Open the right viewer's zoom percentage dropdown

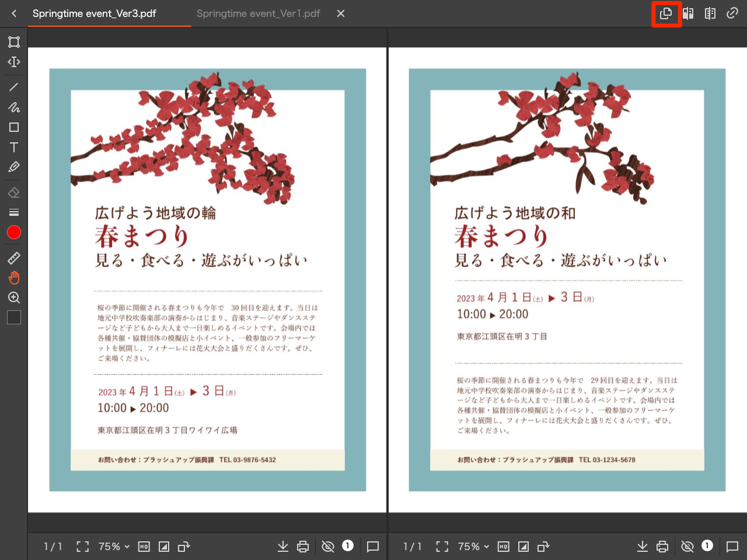pos(473,547)
